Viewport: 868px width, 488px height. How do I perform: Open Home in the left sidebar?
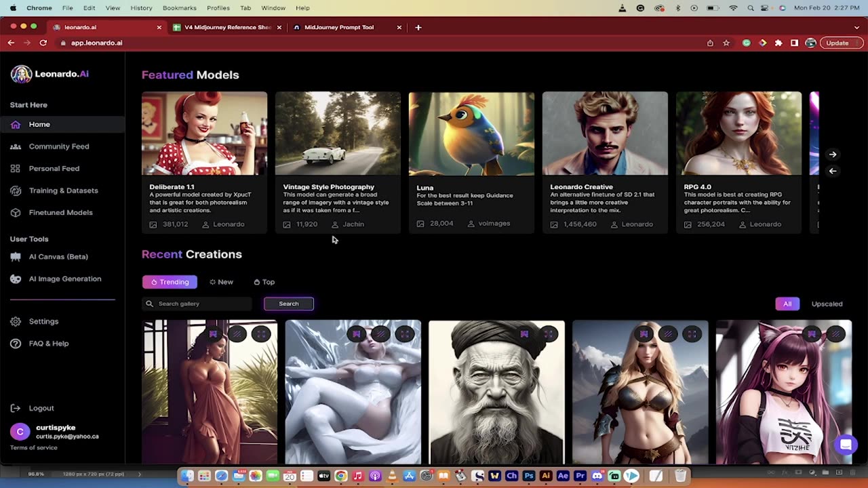[x=39, y=124]
